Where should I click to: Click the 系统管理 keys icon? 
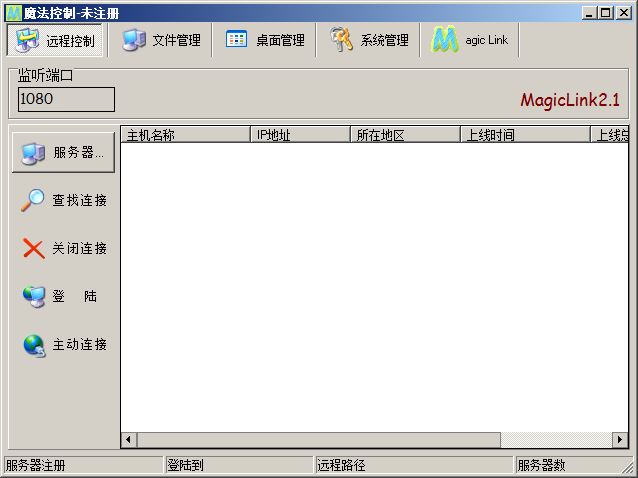click(x=342, y=40)
